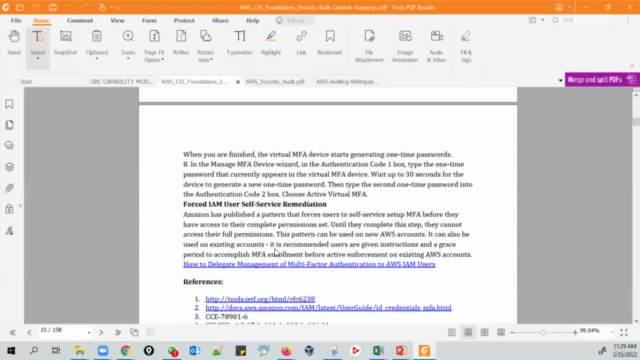Open the Security side panel
The width and height of the screenshot is (640, 360).
pyautogui.click(x=9, y=209)
